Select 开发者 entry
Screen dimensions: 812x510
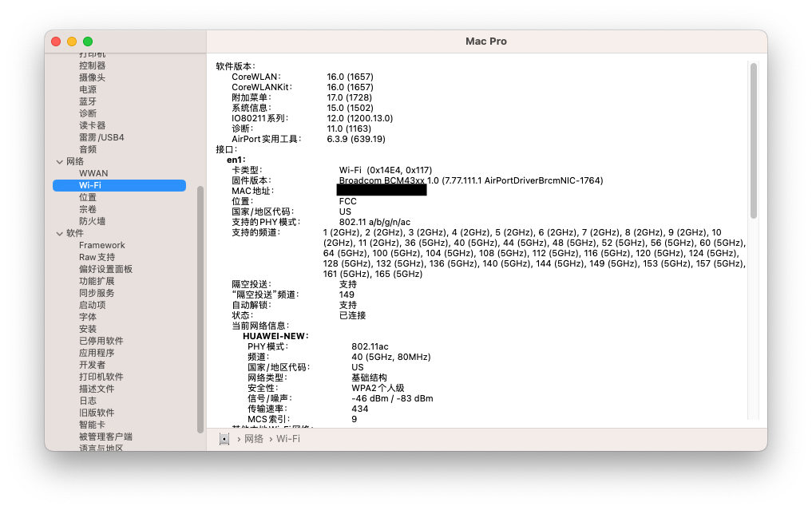pyautogui.click(x=92, y=365)
